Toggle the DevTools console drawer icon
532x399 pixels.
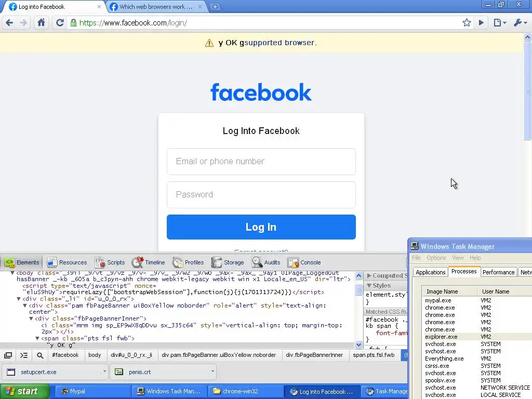[24, 355]
